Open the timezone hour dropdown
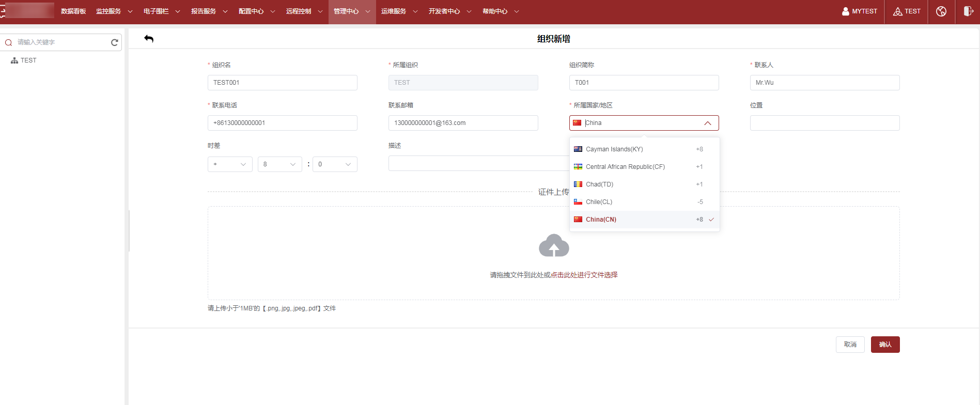The image size is (980, 405). 279,164
